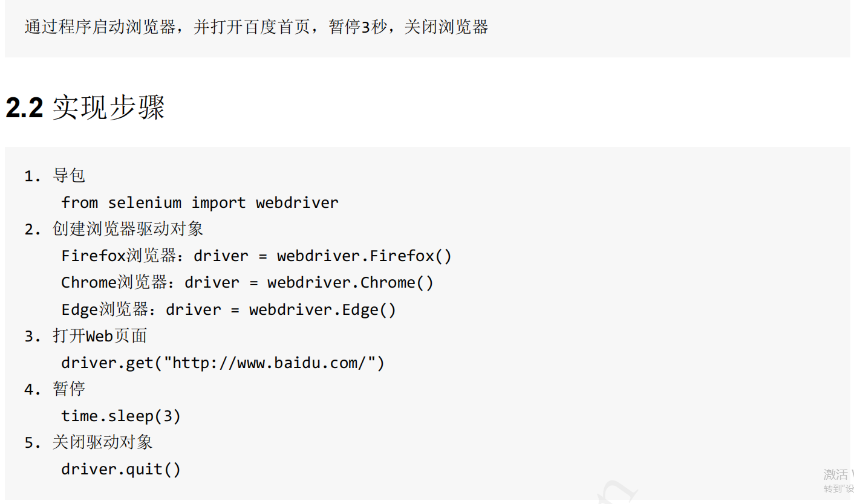Click step "1. 导包"
Screen dimensions: 854x504
pyautogui.click(x=55, y=176)
